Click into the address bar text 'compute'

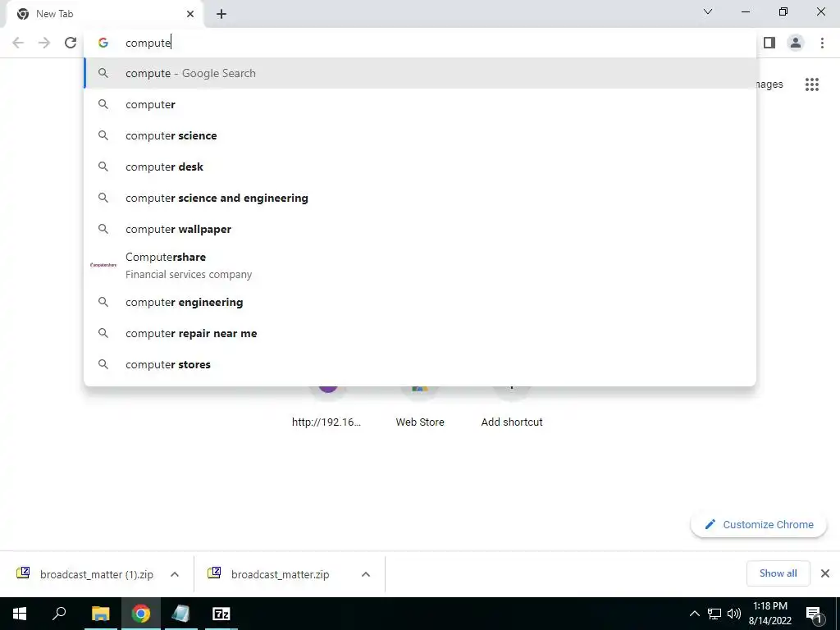148,43
